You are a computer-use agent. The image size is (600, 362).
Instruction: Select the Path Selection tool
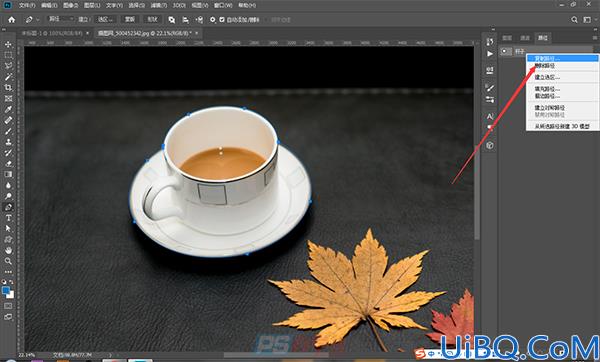click(x=8, y=228)
